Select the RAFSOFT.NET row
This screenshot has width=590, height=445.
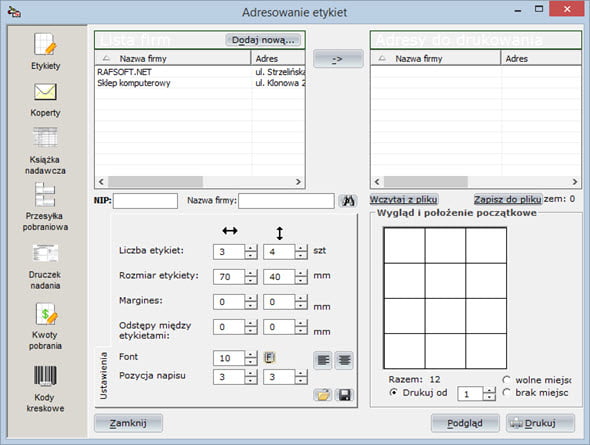(199, 72)
